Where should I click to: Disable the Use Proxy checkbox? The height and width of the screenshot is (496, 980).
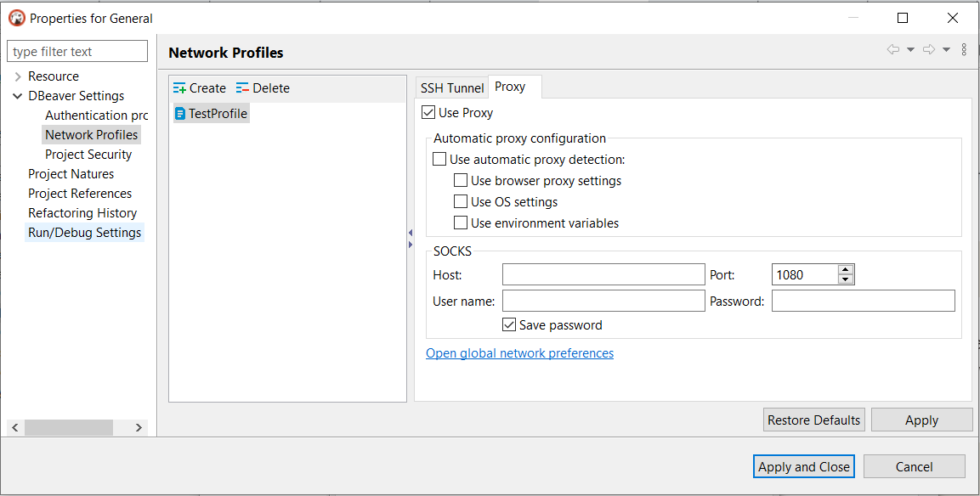428,111
